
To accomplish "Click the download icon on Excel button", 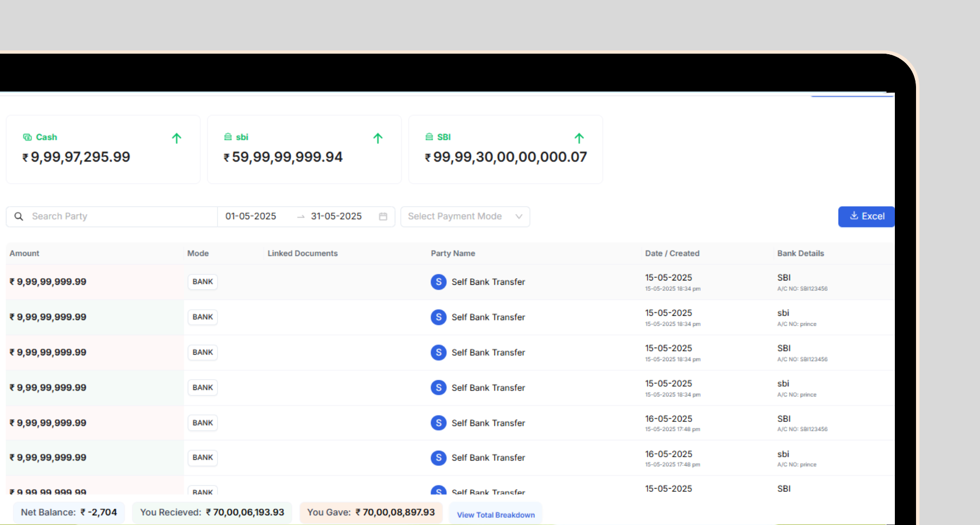I will 854,216.
